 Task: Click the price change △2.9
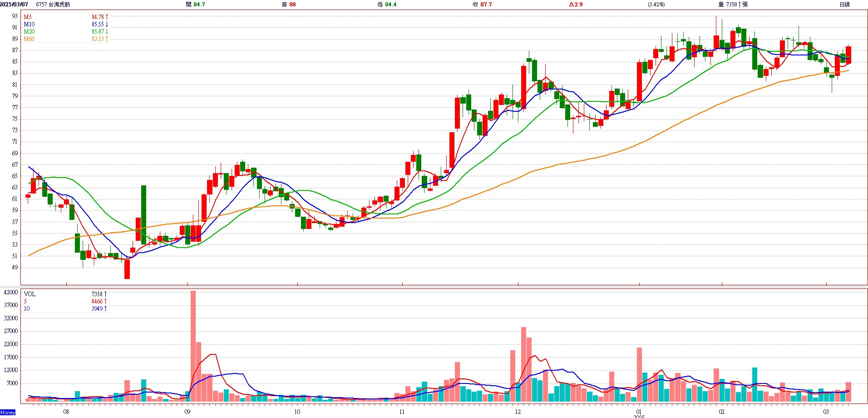[576, 4]
